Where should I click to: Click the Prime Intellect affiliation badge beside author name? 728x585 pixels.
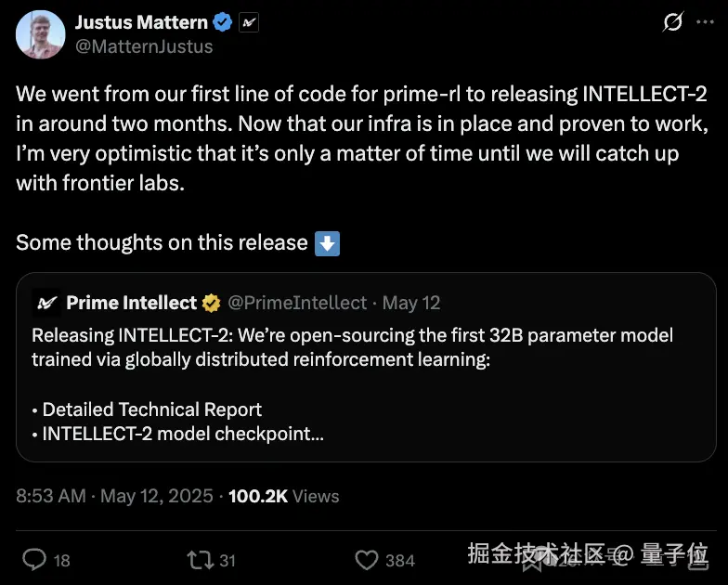click(x=248, y=22)
